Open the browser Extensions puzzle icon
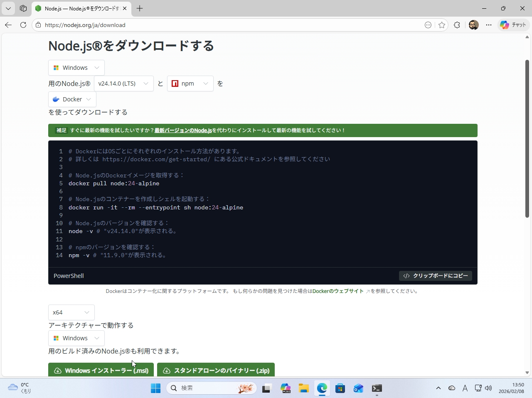The image size is (532, 398). tap(457, 25)
